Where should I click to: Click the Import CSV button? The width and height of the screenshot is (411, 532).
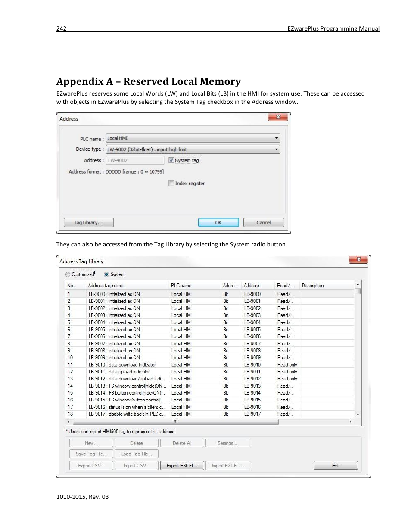137,466
